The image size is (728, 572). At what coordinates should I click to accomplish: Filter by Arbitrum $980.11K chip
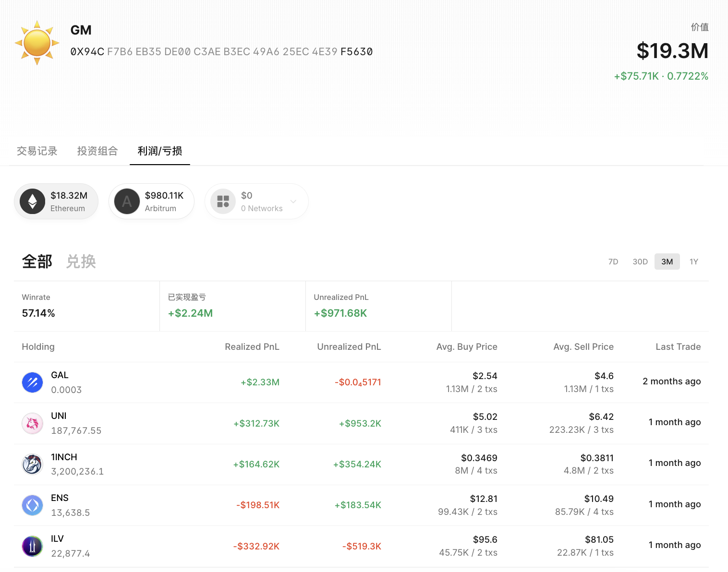tap(151, 202)
